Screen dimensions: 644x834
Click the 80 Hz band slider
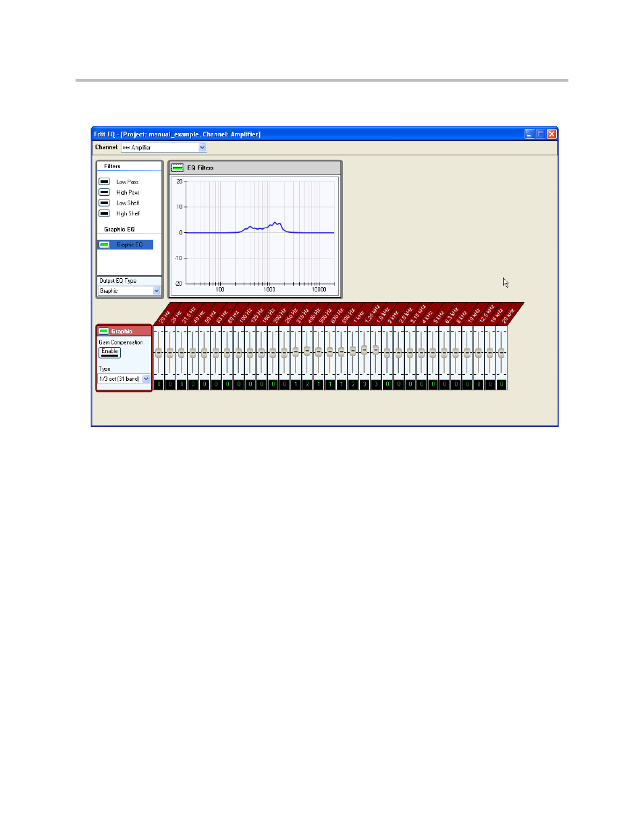coord(227,353)
